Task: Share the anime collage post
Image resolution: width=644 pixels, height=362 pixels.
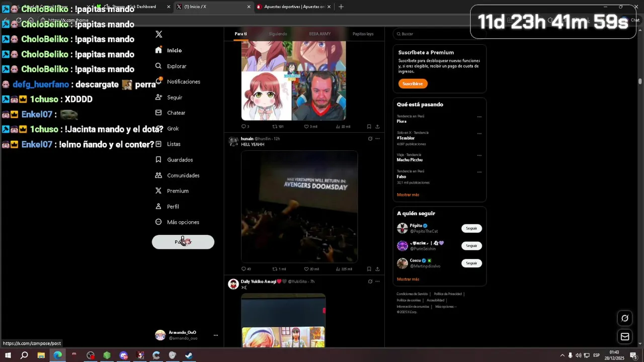Action: click(x=377, y=127)
